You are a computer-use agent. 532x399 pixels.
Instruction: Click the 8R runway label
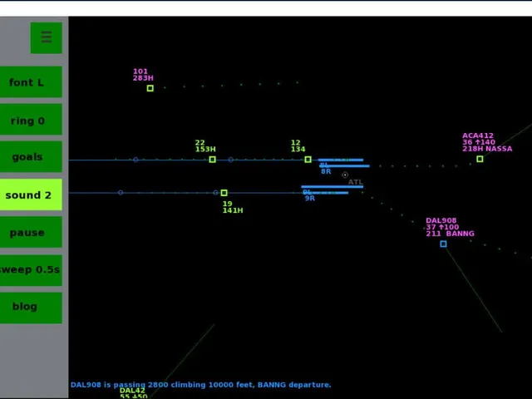coord(326,172)
